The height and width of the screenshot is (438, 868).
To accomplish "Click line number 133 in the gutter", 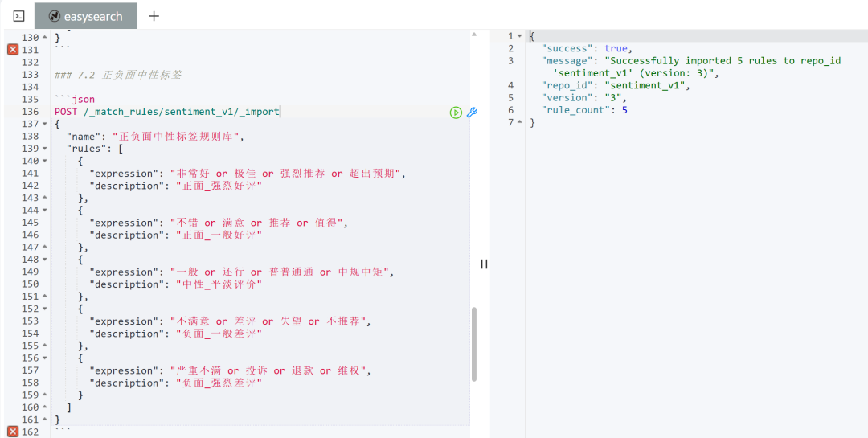I will click(x=30, y=75).
